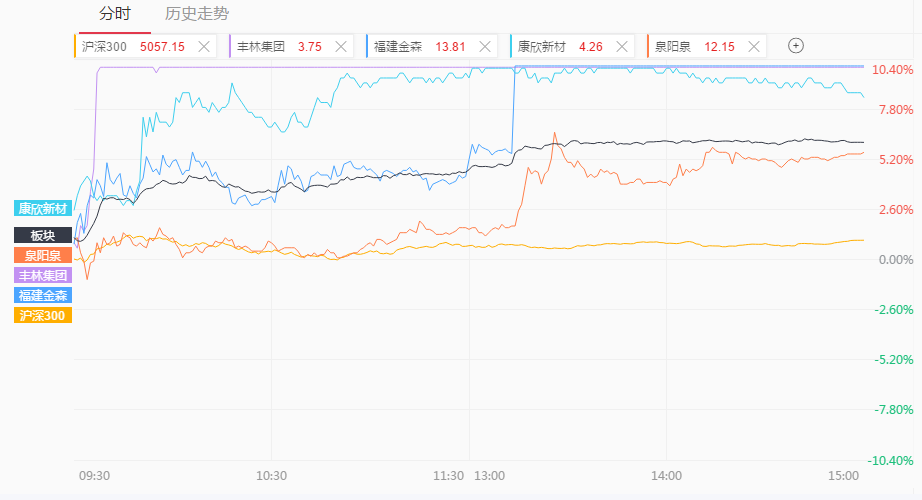Toggle the 沪深300 legend label

pyautogui.click(x=43, y=315)
